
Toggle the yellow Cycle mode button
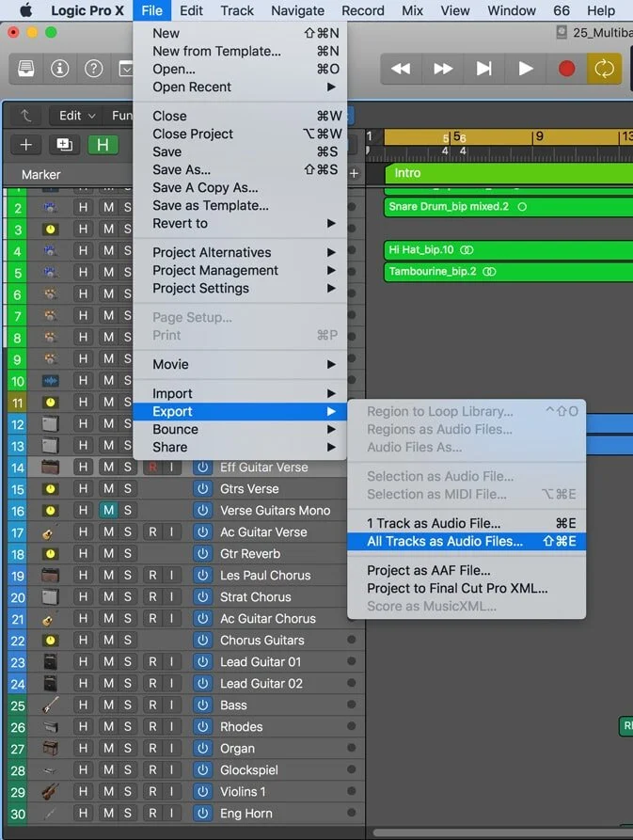pyautogui.click(x=604, y=69)
